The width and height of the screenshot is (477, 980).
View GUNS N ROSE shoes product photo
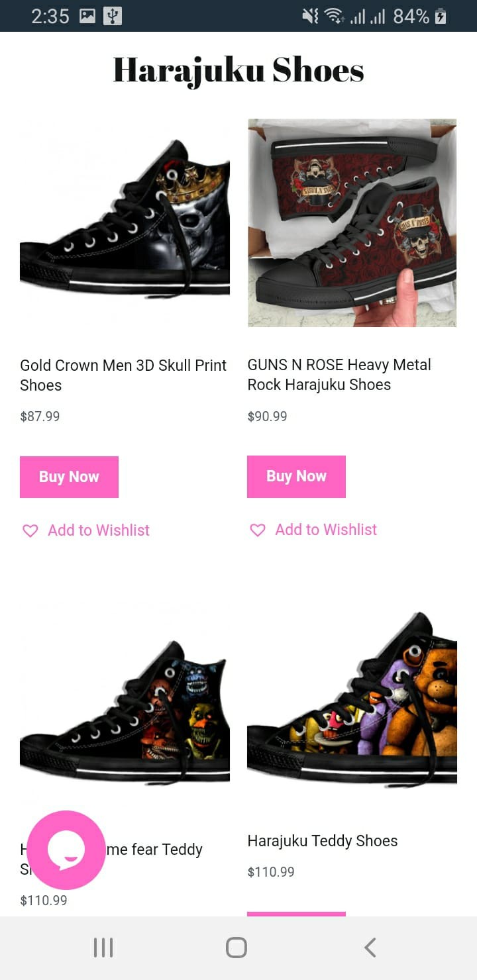tap(352, 222)
